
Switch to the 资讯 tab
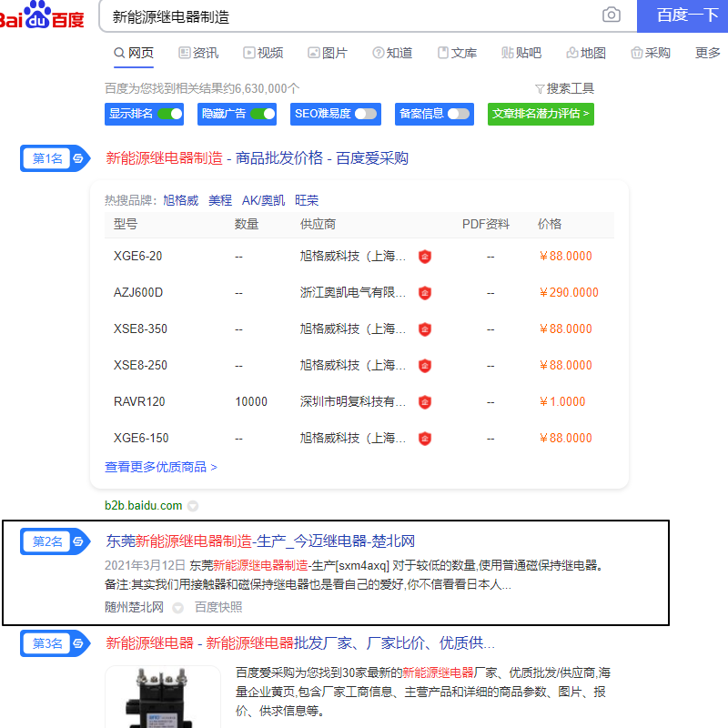[198, 53]
